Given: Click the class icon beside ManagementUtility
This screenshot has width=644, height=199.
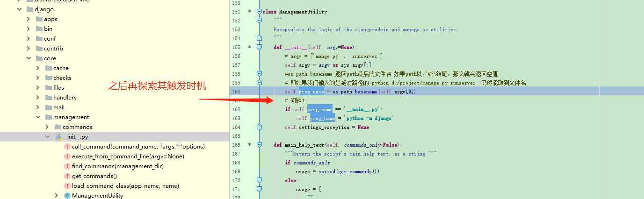Looking at the screenshot, I should [x=67, y=195].
